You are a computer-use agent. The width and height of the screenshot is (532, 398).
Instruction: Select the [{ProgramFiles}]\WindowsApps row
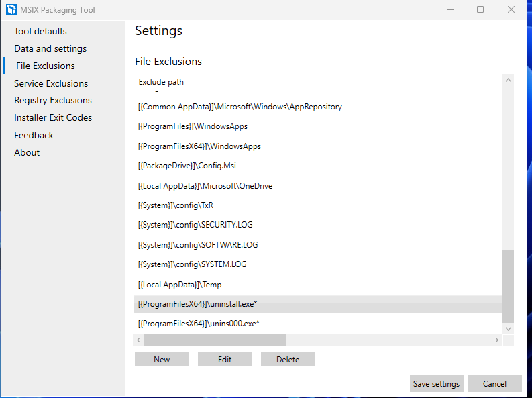tap(318, 126)
